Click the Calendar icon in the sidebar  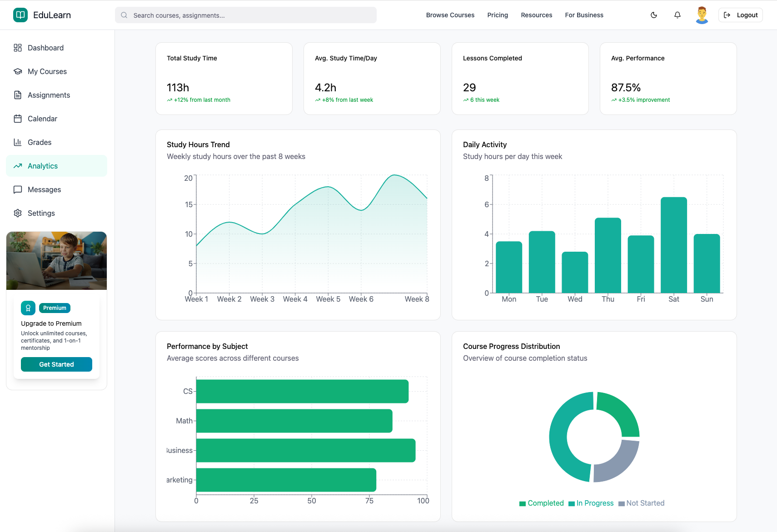click(x=18, y=119)
